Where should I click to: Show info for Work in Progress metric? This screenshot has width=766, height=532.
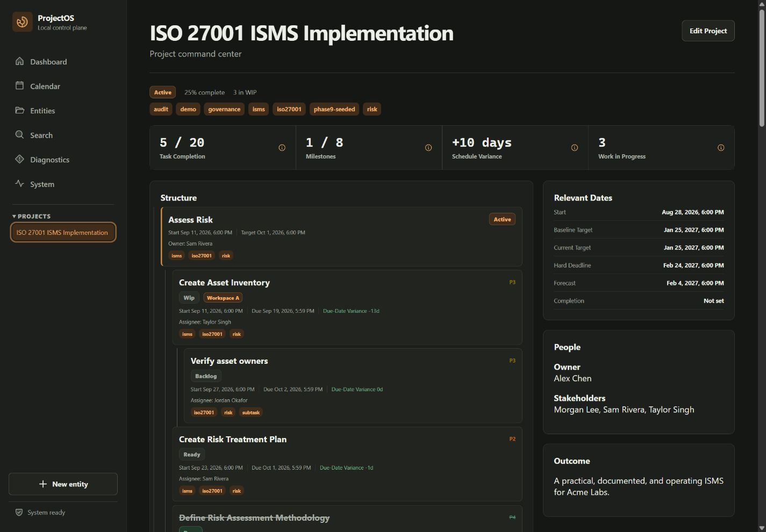721,148
